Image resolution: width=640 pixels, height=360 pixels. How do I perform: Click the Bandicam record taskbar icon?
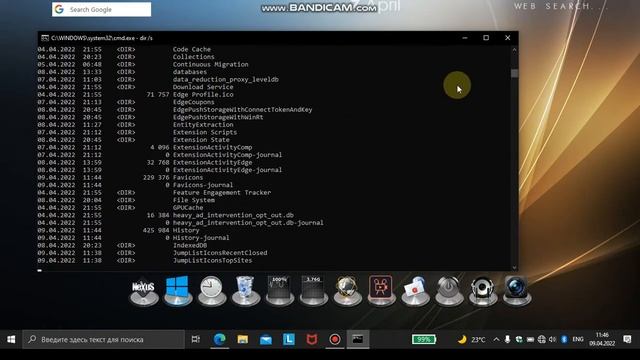point(335,339)
